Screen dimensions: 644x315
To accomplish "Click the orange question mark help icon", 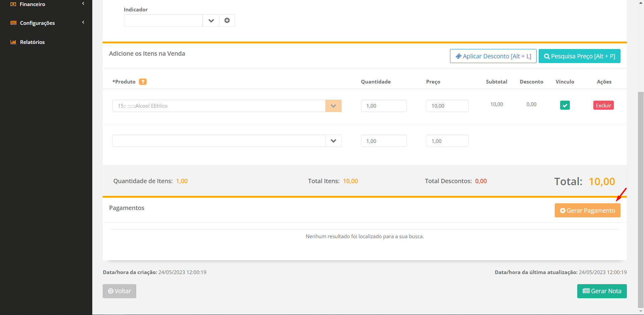I will click(143, 82).
